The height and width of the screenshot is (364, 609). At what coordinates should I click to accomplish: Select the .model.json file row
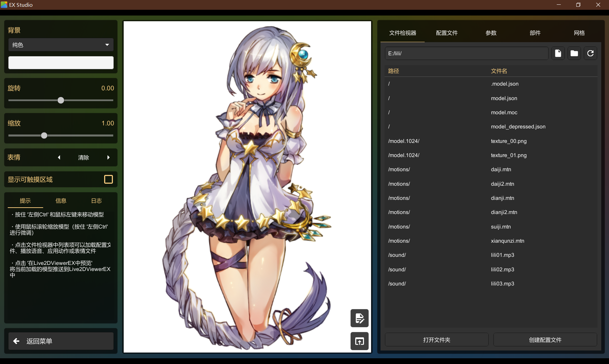pyautogui.click(x=491, y=84)
